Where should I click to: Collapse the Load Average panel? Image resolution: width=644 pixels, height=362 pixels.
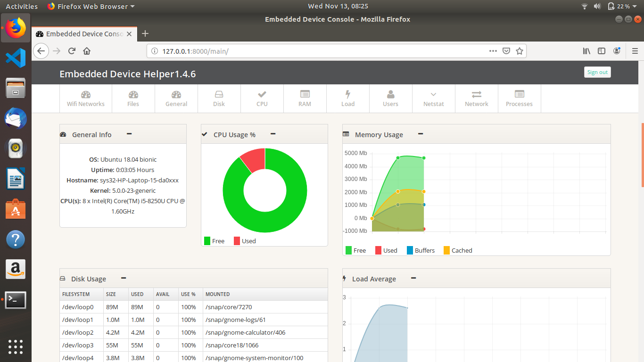413,278
